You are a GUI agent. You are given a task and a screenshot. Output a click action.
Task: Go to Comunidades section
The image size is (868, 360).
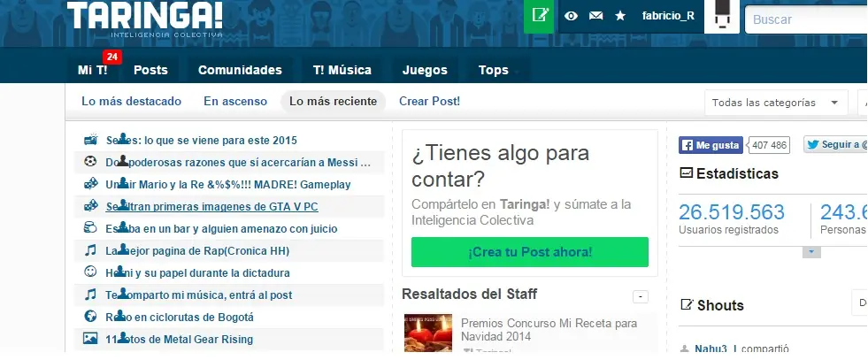pos(240,70)
